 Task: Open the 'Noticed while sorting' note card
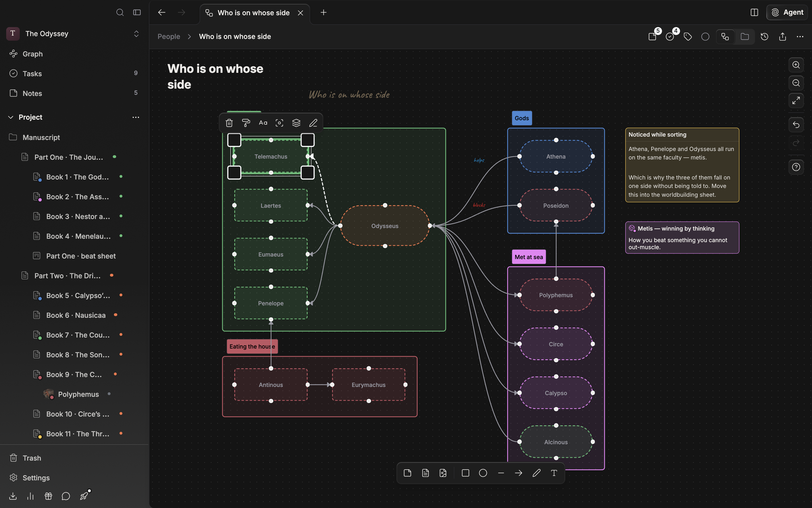click(682, 165)
